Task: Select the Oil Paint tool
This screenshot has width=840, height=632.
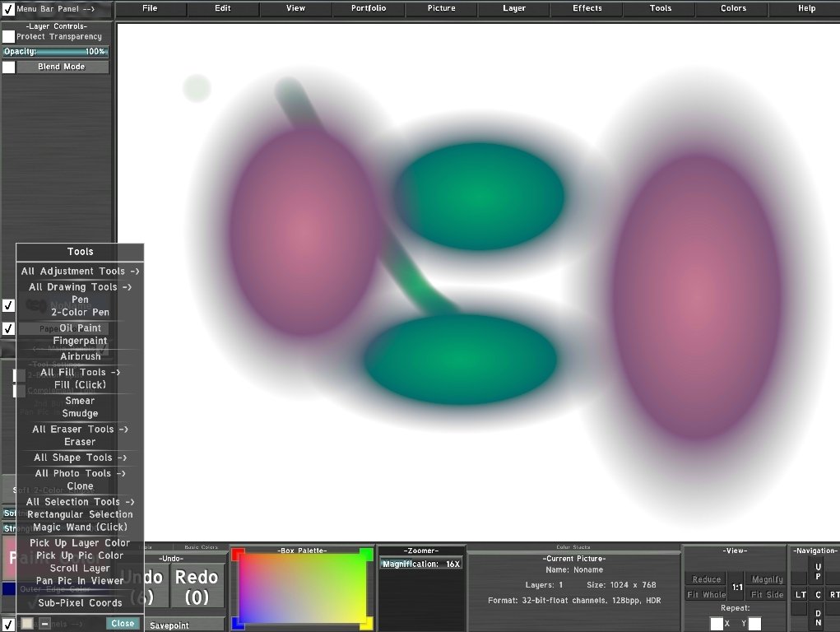Action: pyautogui.click(x=80, y=328)
